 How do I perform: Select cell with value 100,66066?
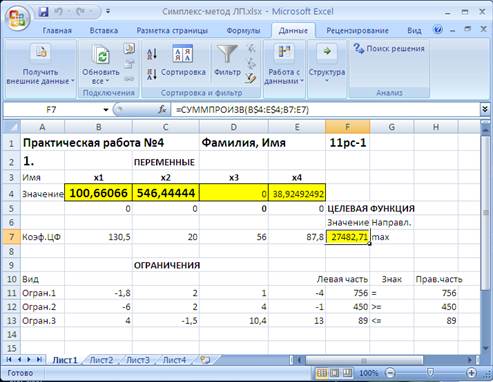[98, 193]
